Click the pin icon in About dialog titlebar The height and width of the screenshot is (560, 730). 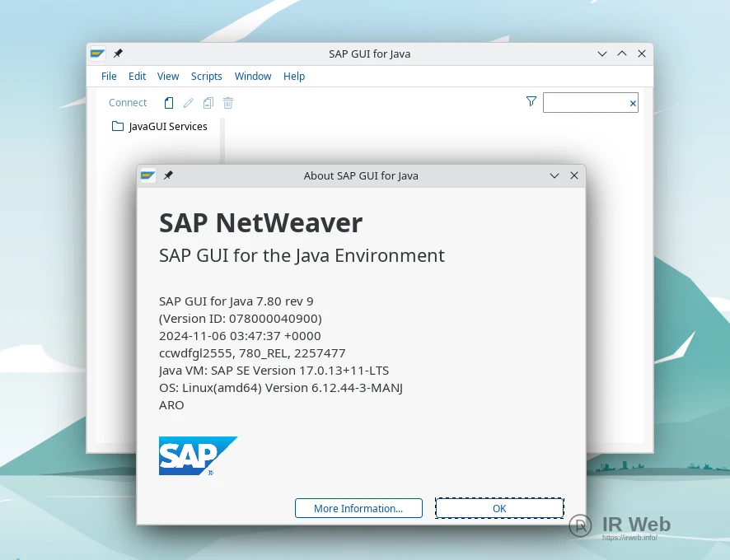pyautogui.click(x=168, y=175)
